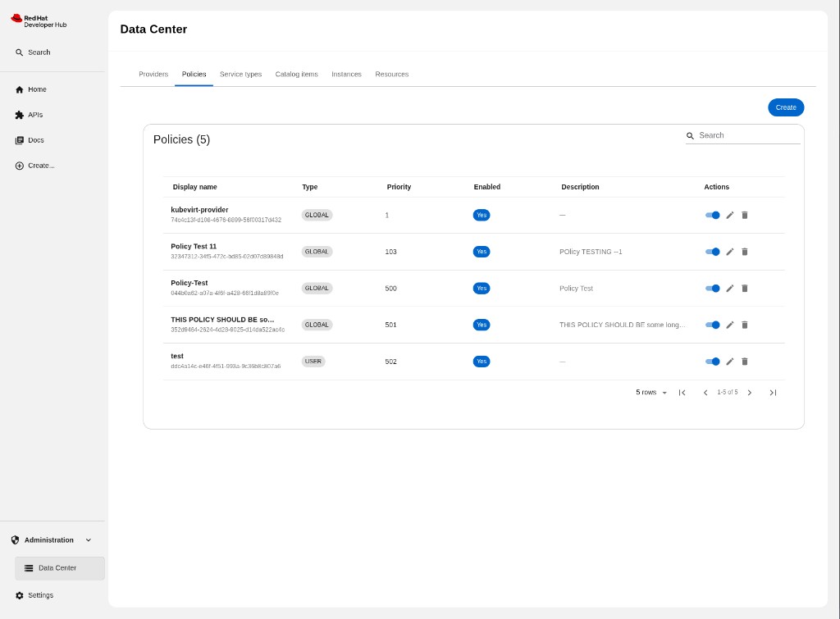Edit the test policy
The width and height of the screenshot is (840, 619).
click(x=729, y=362)
